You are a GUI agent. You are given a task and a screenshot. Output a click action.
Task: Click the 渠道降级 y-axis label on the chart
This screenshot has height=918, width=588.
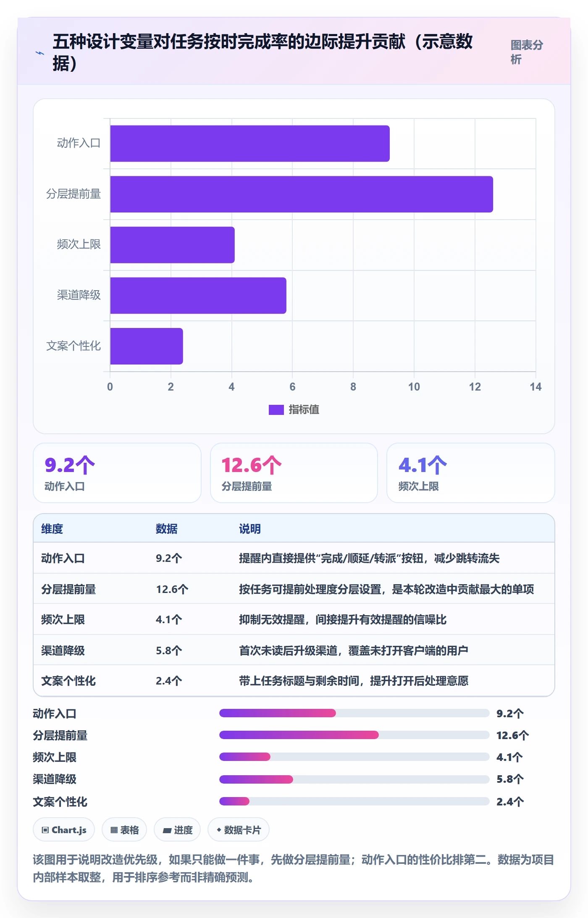coord(79,295)
